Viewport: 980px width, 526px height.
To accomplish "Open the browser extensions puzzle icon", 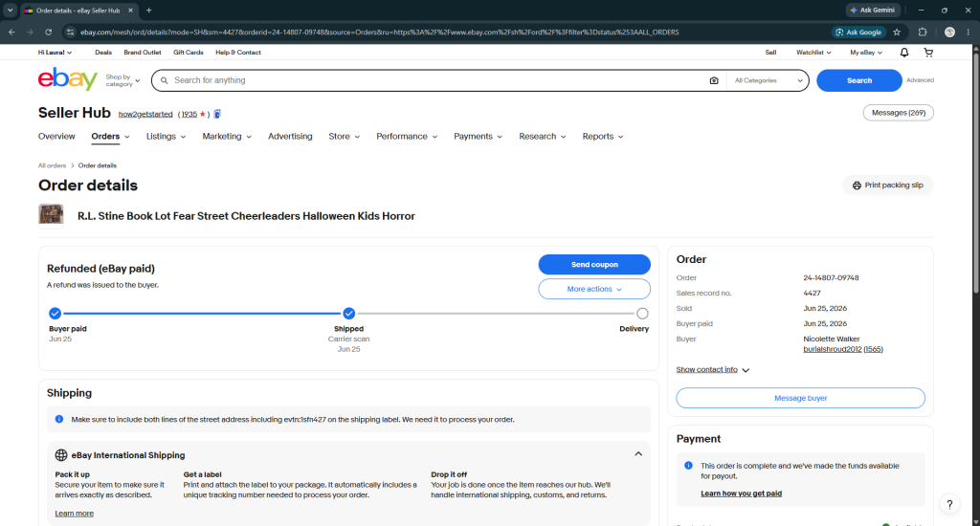I will (923, 32).
